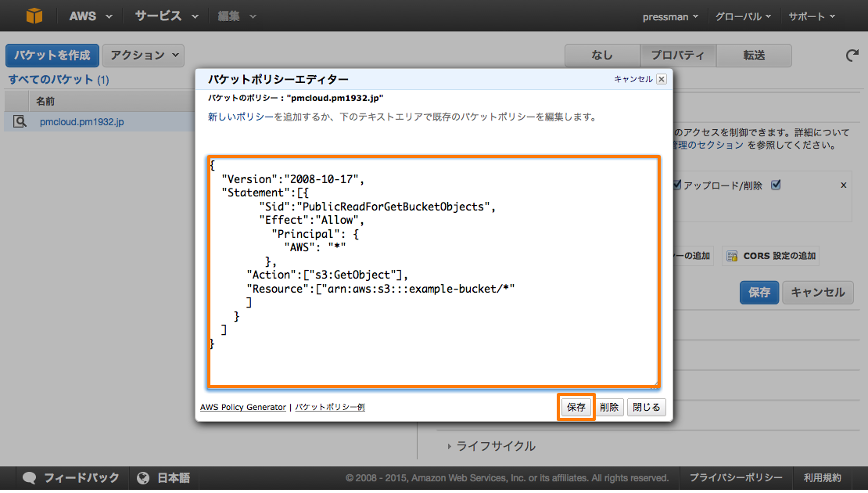
Task: Remove the アップロード/削除 permission via its × icon
Action: pyautogui.click(x=843, y=185)
